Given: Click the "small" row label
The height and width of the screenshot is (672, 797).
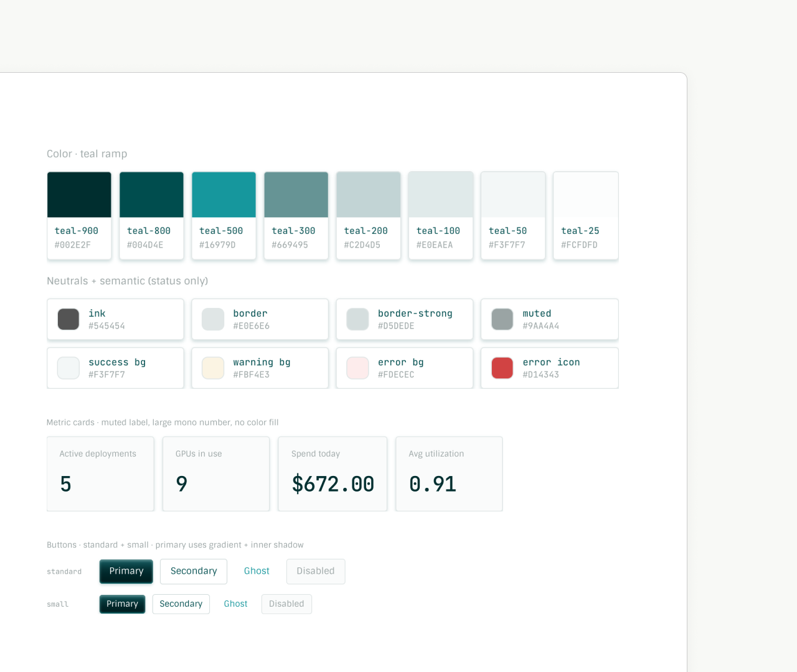Looking at the screenshot, I should click(58, 604).
